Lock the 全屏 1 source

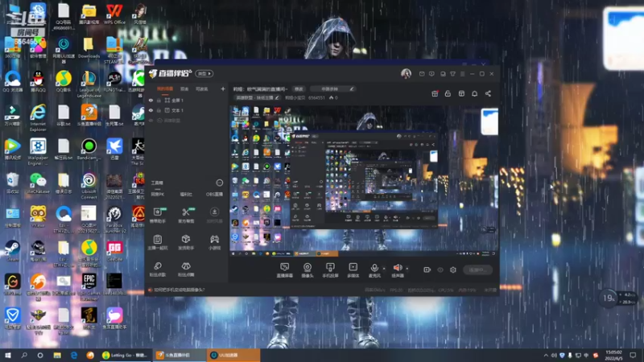coord(159,100)
